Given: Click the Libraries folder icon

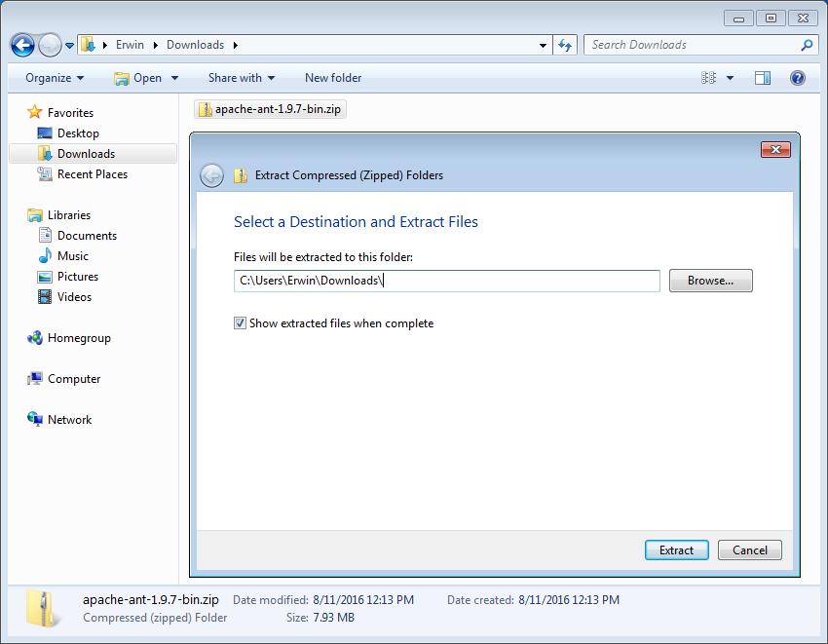Looking at the screenshot, I should pos(35,215).
